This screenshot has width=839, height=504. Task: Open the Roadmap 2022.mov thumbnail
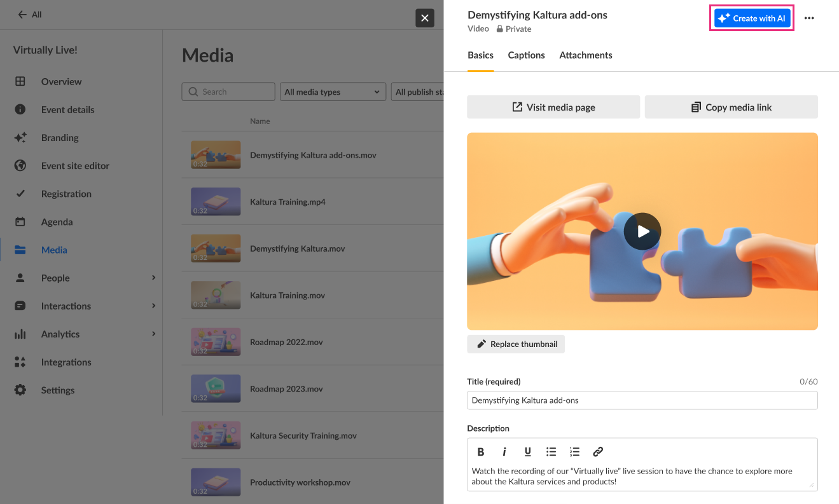tap(216, 342)
